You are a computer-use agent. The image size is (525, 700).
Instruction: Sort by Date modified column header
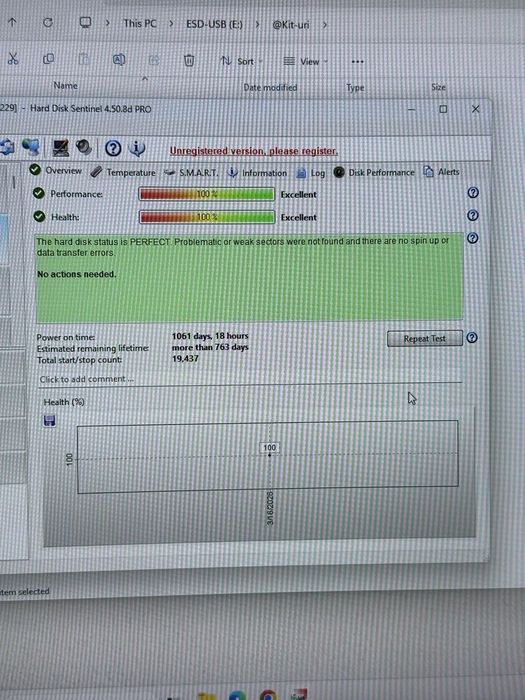[x=270, y=88]
